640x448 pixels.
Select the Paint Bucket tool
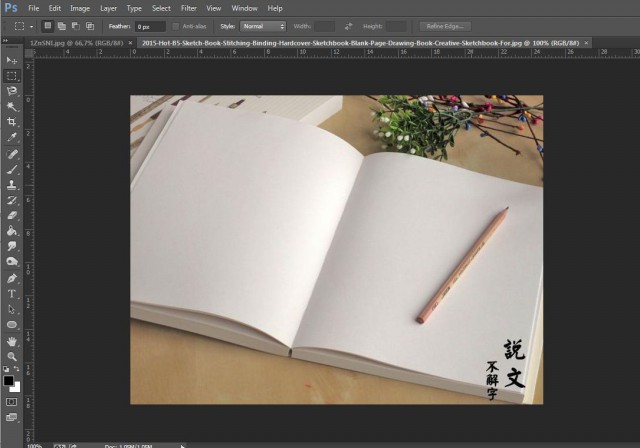(11, 231)
